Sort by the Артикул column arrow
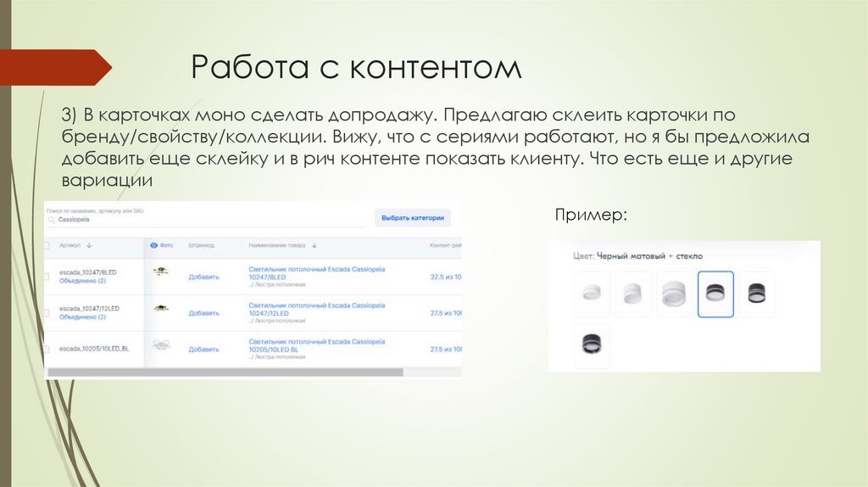Screen dimensions: 868x487 (x=89, y=245)
